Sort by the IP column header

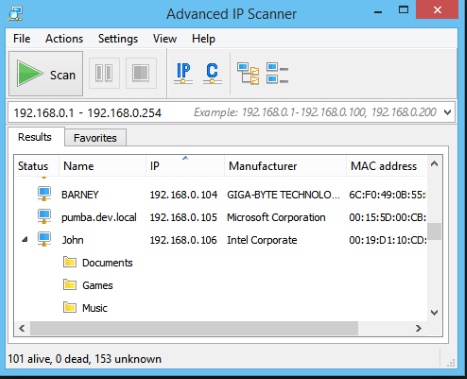185,166
